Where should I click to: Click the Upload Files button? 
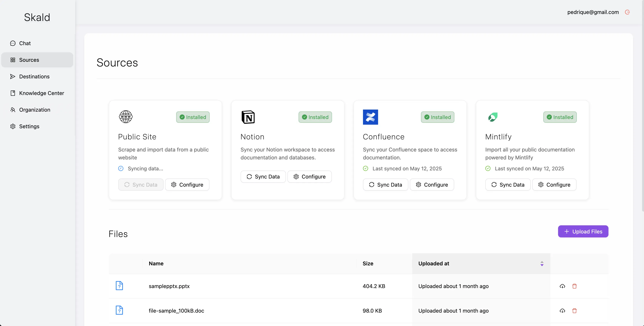pos(583,232)
